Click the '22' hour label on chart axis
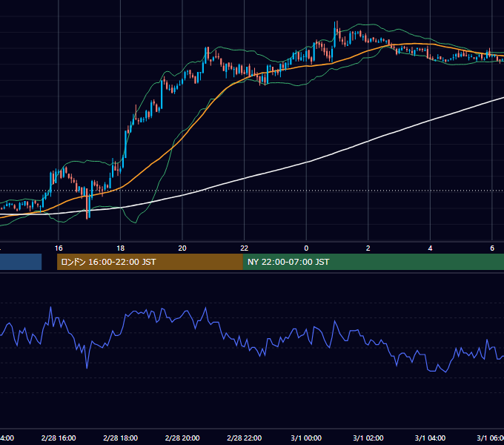Image resolution: width=504 pixels, height=445 pixels. tap(245, 248)
